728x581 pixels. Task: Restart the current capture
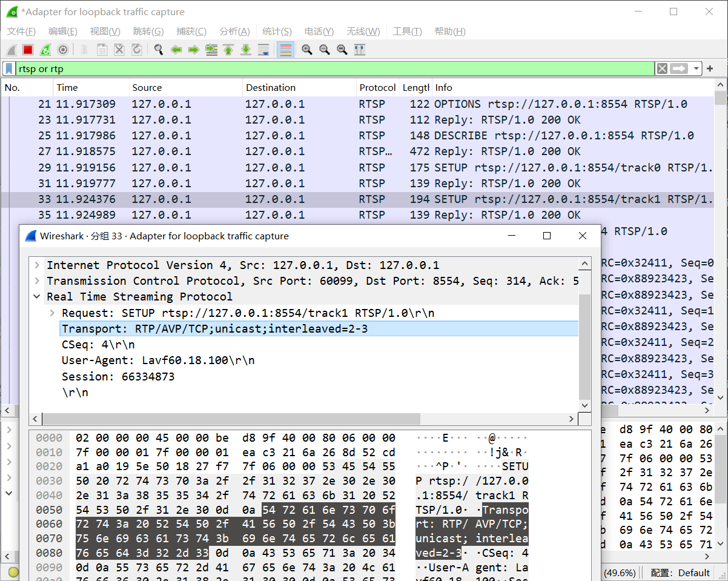tap(45, 50)
